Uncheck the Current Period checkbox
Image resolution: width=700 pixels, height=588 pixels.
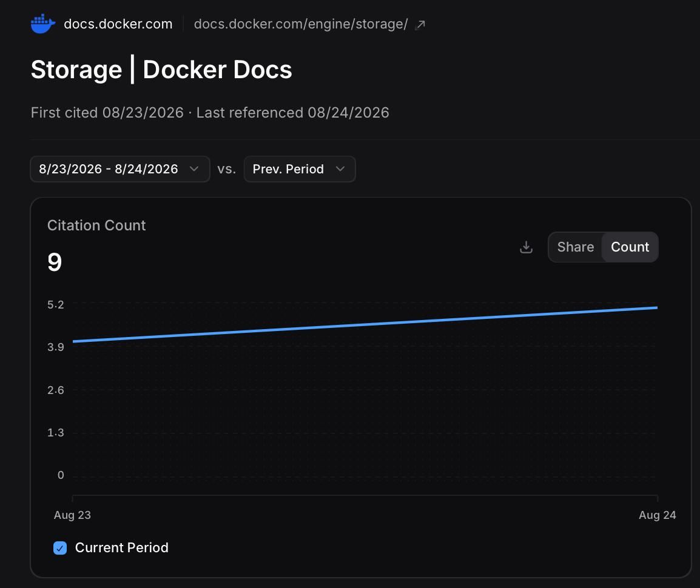(x=60, y=548)
